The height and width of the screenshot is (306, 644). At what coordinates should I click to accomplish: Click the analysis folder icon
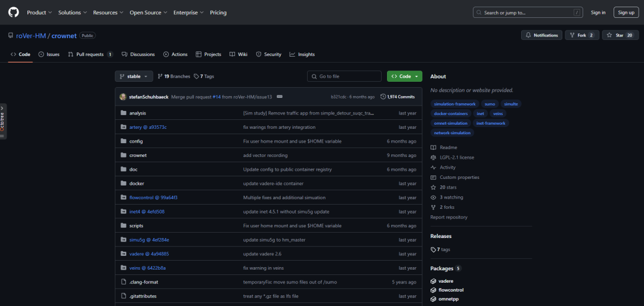coord(123,113)
